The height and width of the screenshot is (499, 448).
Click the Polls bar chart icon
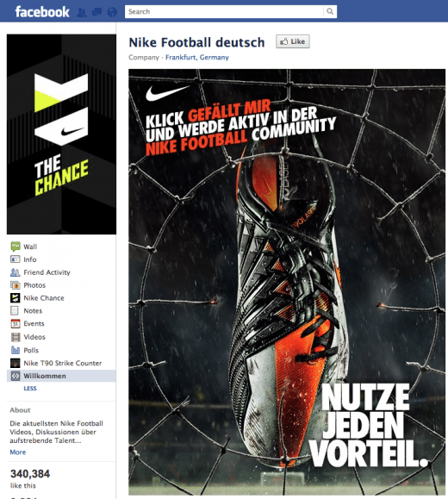16,350
